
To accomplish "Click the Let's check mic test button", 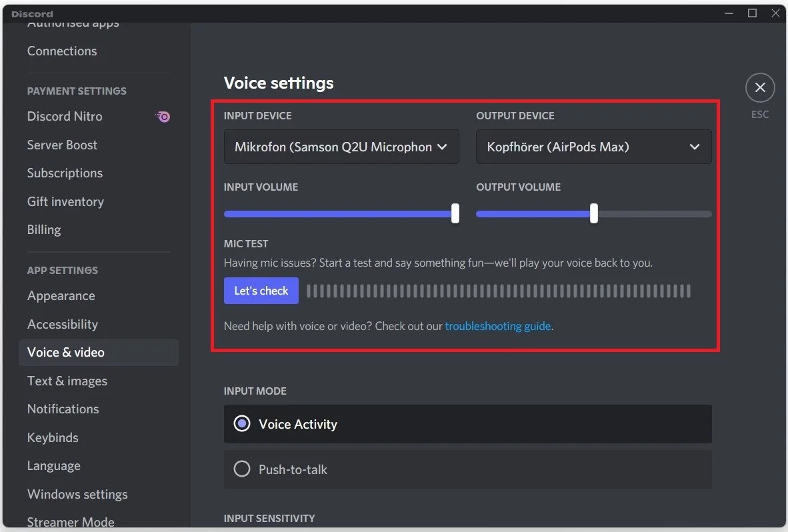I will click(261, 291).
